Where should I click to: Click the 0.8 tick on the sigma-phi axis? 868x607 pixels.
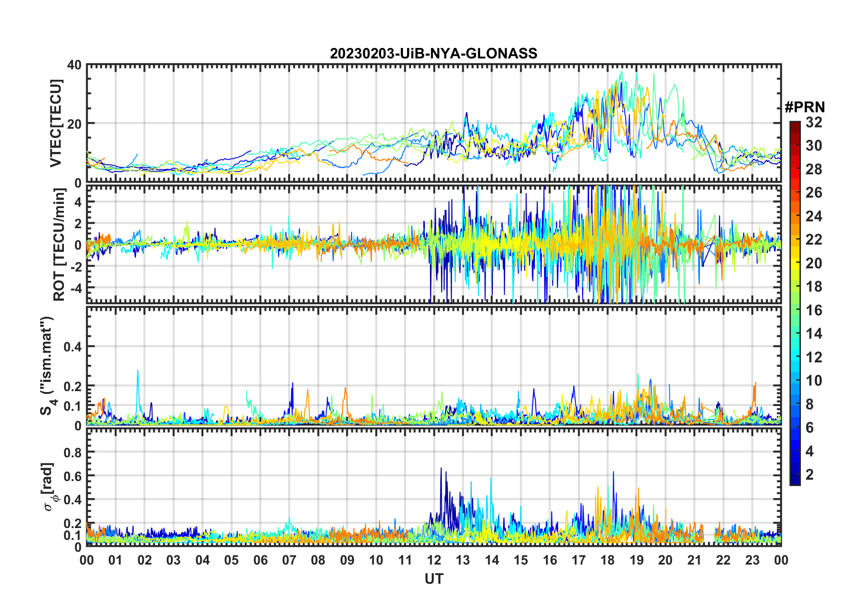coord(73,452)
